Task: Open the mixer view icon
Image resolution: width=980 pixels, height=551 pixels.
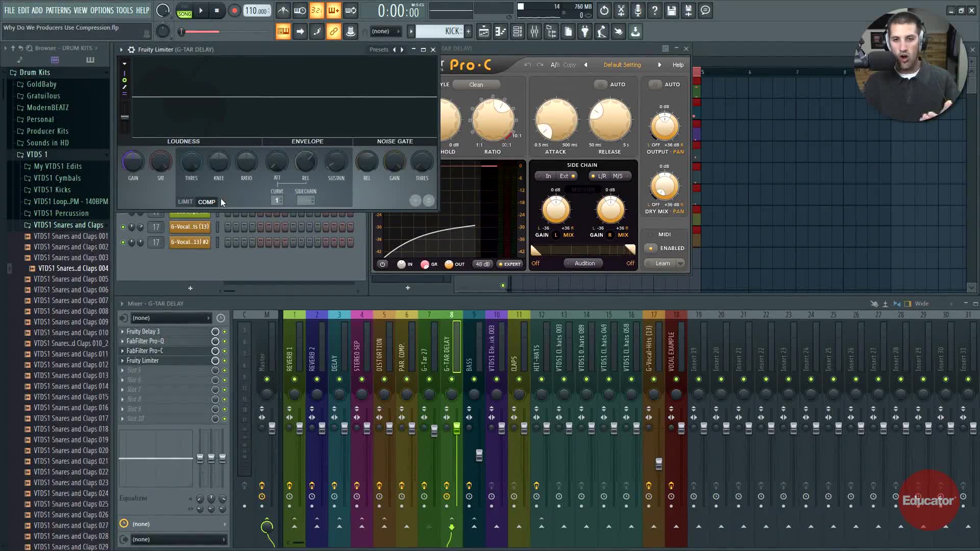Action: click(x=534, y=32)
